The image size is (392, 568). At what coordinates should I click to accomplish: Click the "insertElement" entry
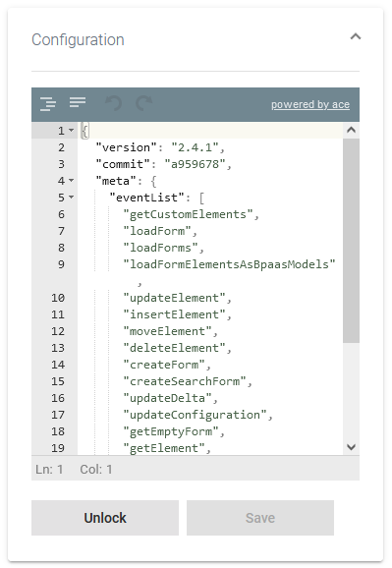pos(177,314)
